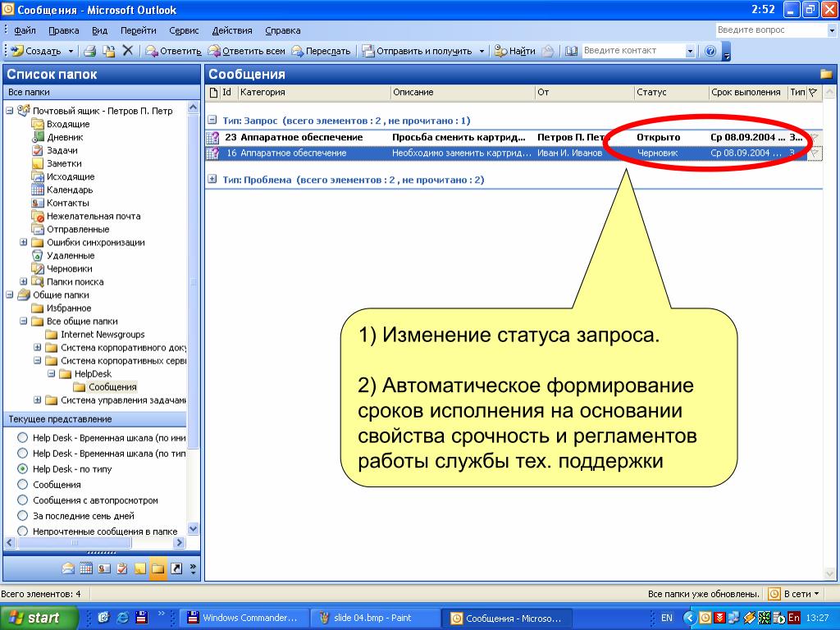This screenshot has height=630, width=840.
Task: Collapse the Почтовый ящик - Петров П. Петр tree
Action: [9, 111]
